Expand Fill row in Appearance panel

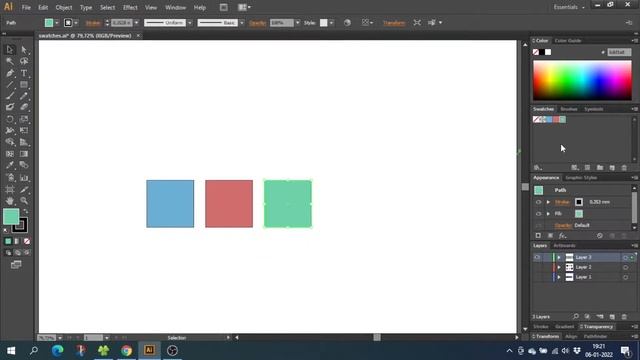tap(548, 213)
